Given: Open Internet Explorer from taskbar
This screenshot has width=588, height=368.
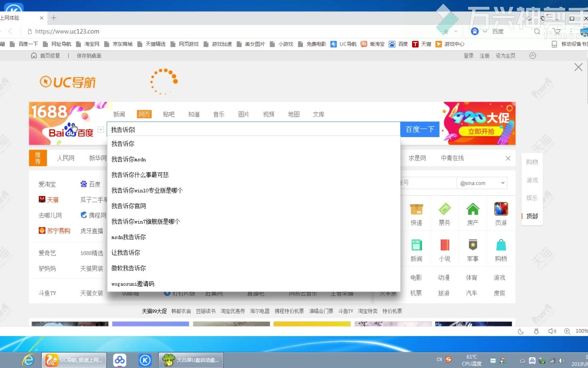Looking at the screenshot, I should (x=28, y=360).
